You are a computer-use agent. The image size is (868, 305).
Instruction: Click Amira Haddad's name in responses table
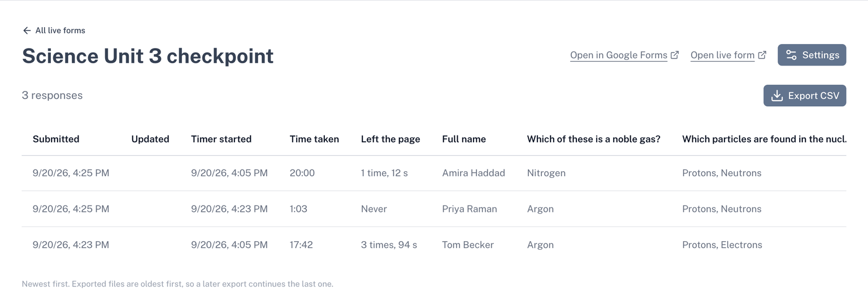474,173
